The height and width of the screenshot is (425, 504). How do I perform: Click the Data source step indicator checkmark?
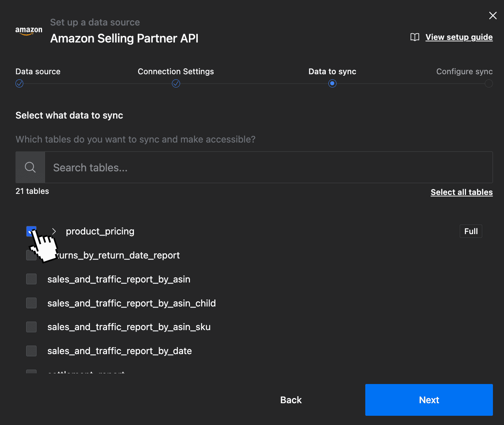coord(19,83)
